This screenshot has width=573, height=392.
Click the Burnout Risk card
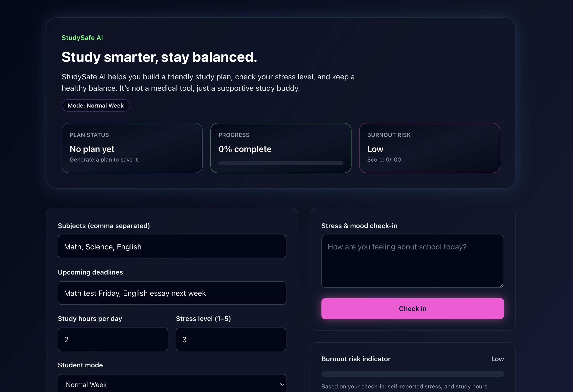click(429, 148)
